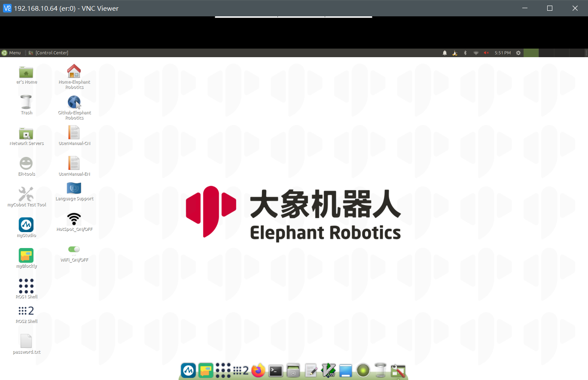Toggle the WiFi_ON/OFF desktop switch
588x380 pixels.
click(x=74, y=249)
